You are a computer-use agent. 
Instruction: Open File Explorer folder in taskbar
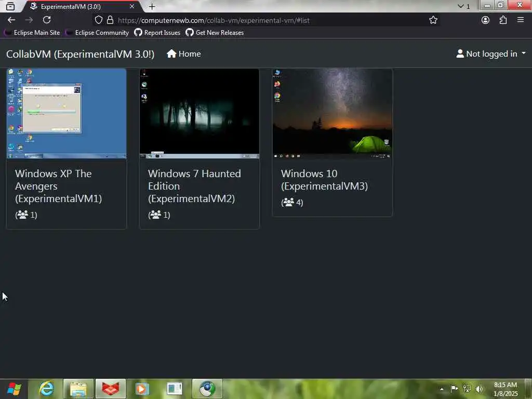78,389
